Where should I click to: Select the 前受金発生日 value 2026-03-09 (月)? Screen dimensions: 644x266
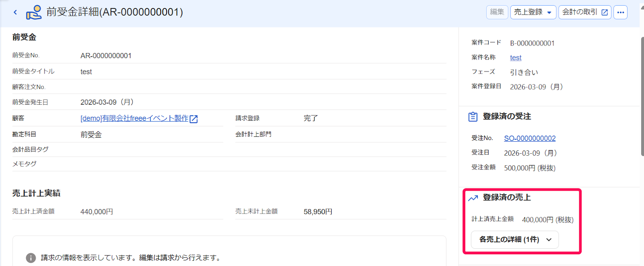107,102
